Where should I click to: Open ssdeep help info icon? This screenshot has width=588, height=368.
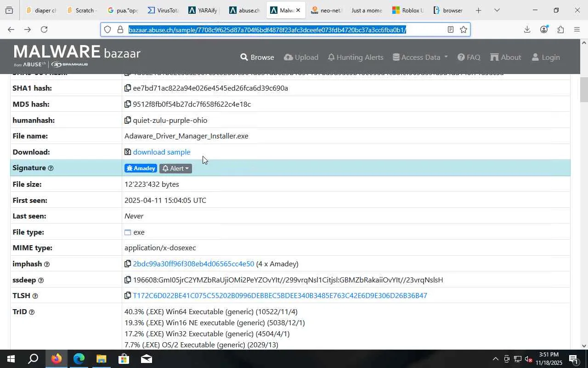41,280
